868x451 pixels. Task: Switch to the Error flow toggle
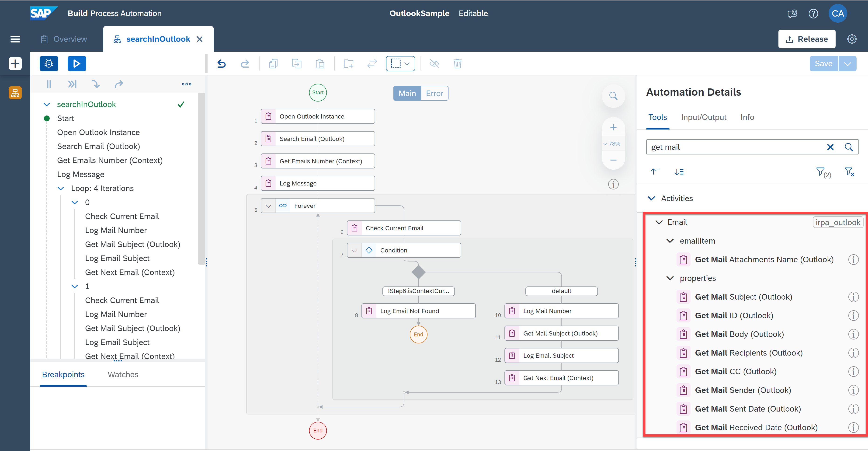click(x=434, y=93)
